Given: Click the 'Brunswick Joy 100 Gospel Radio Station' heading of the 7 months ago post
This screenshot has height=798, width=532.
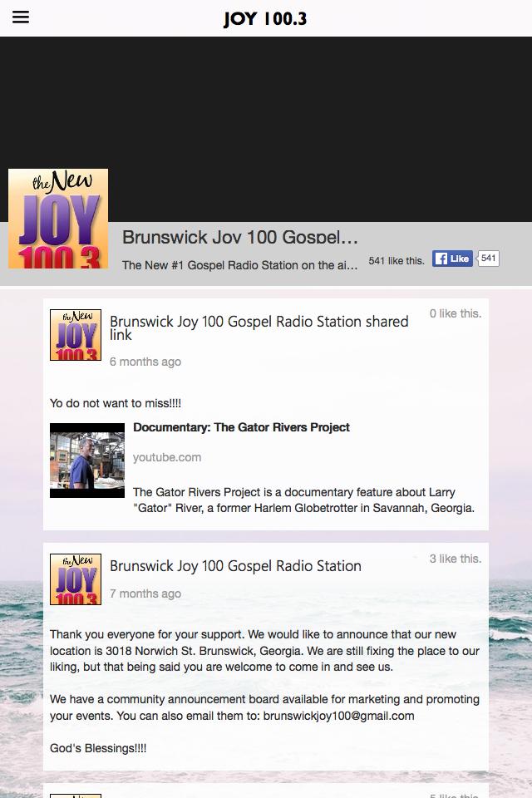Looking at the screenshot, I should pyautogui.click(x=236, y=566).
